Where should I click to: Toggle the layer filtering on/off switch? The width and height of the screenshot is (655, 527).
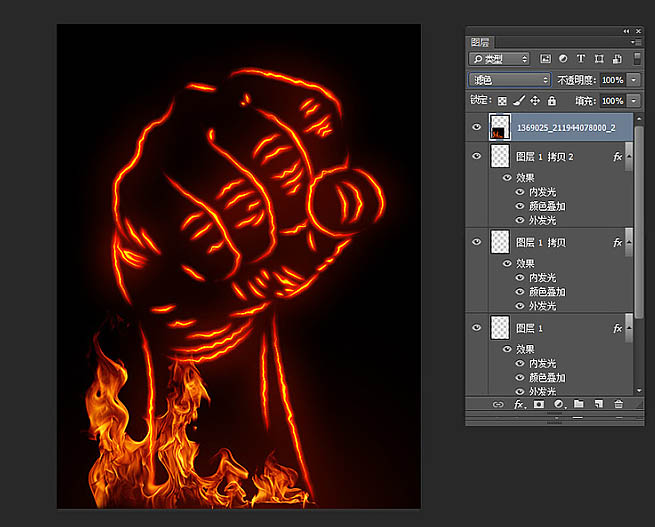[637, 58]
